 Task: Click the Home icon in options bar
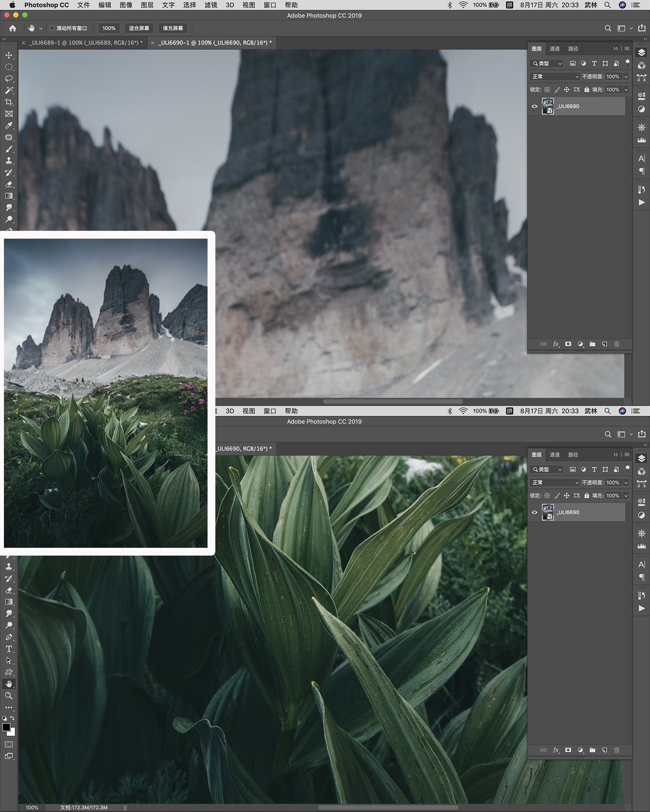[x=13, y=28]
